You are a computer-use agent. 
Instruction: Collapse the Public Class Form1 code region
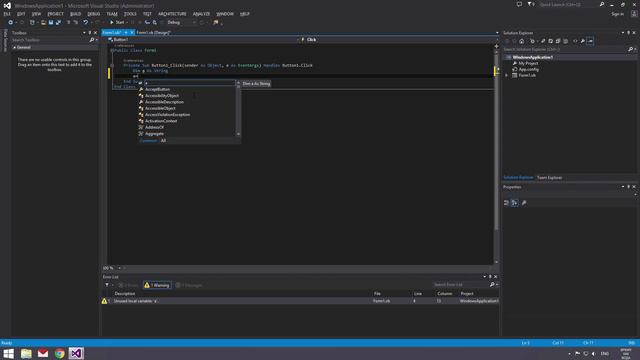112,50
